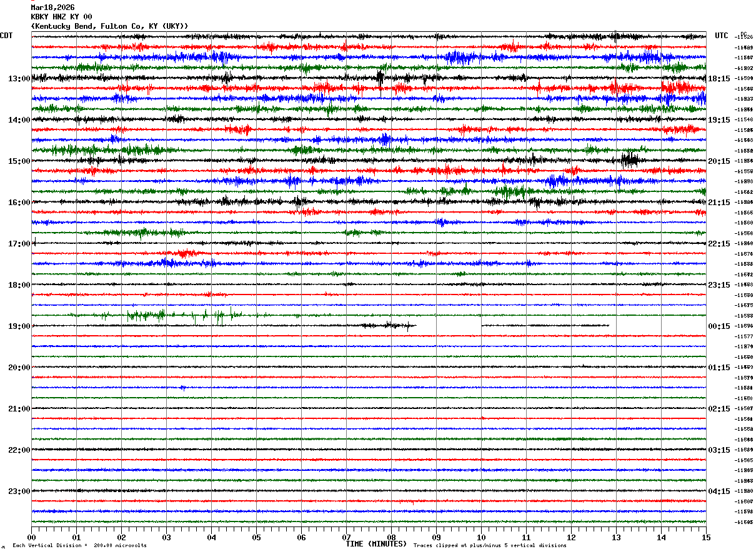Click the 200.00 microvolts vertical division note
Screen dimensions: 756x554
click(x=80, y=546)
